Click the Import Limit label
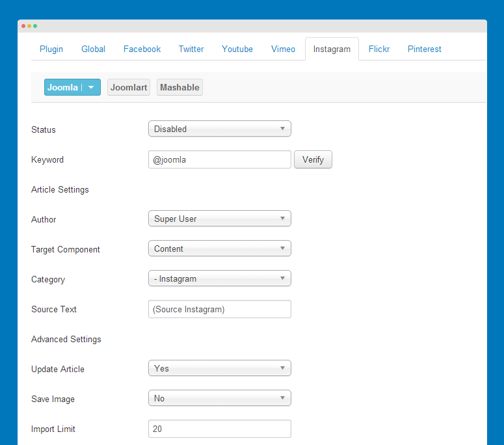 [53, 429]
